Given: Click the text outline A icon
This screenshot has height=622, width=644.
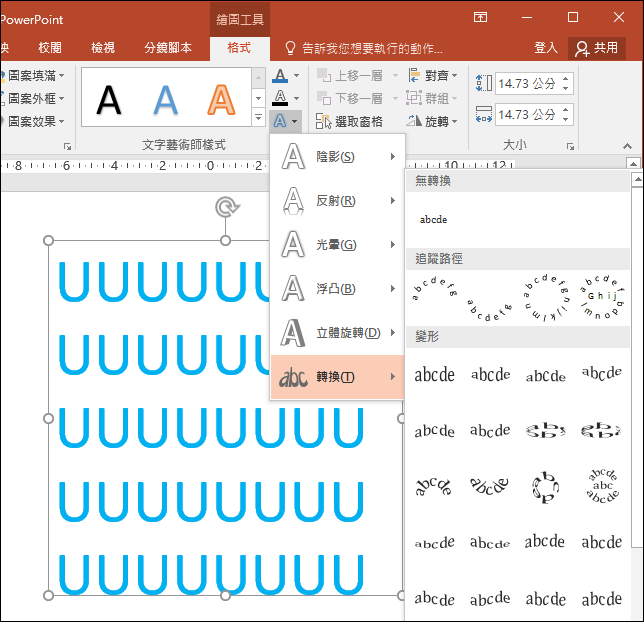Looking at the screenshot, I should [x=280, y=98].
